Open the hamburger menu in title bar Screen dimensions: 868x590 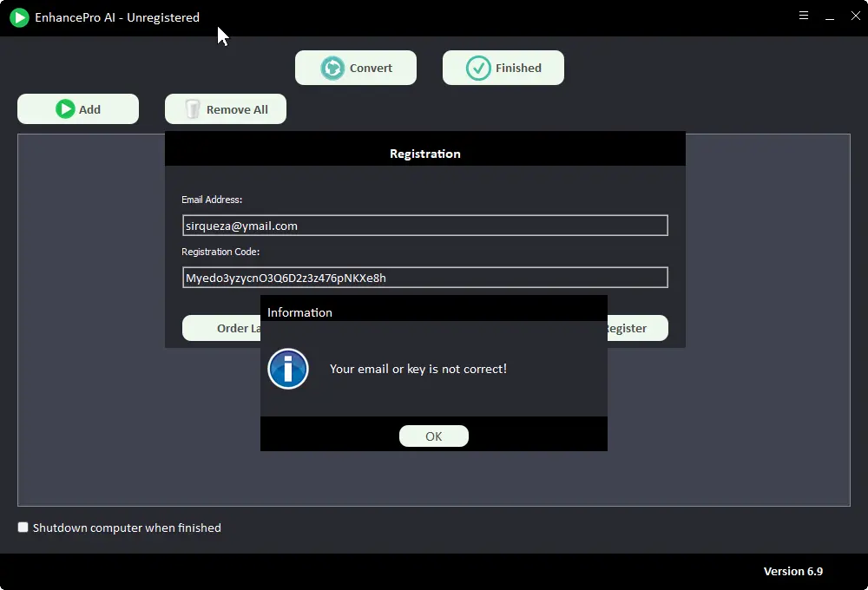coord(804,16)
